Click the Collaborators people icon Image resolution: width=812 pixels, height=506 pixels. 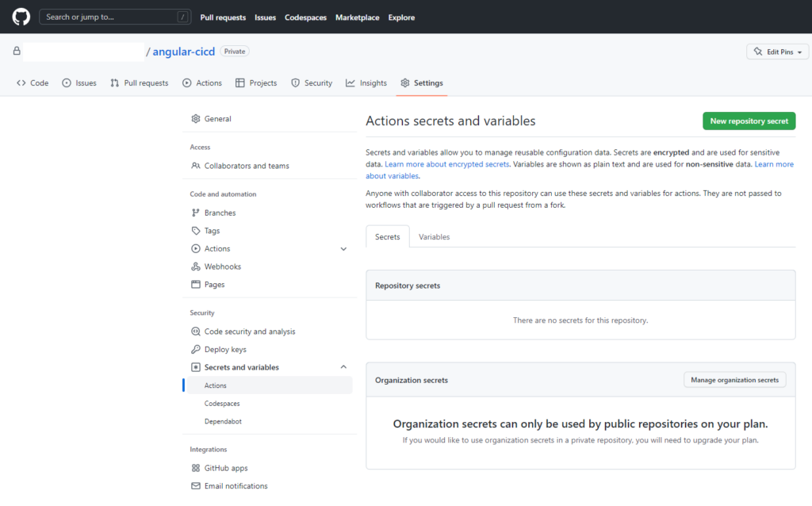[x=196, y=166]
